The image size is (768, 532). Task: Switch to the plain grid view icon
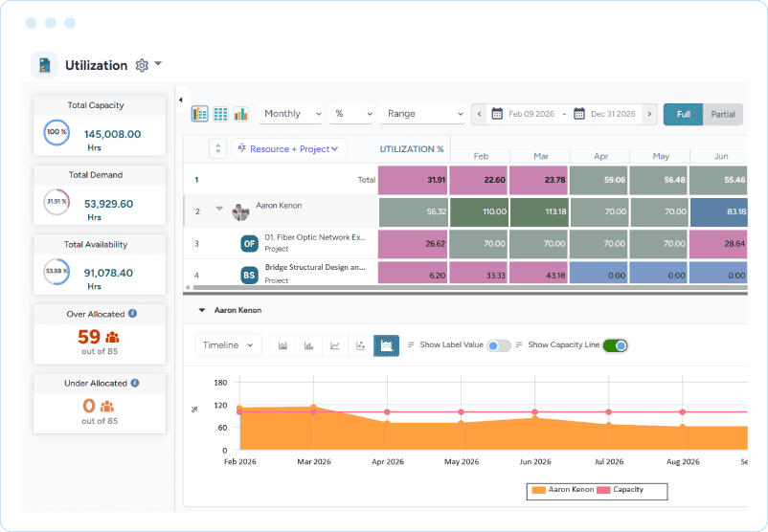pos(220,114)
